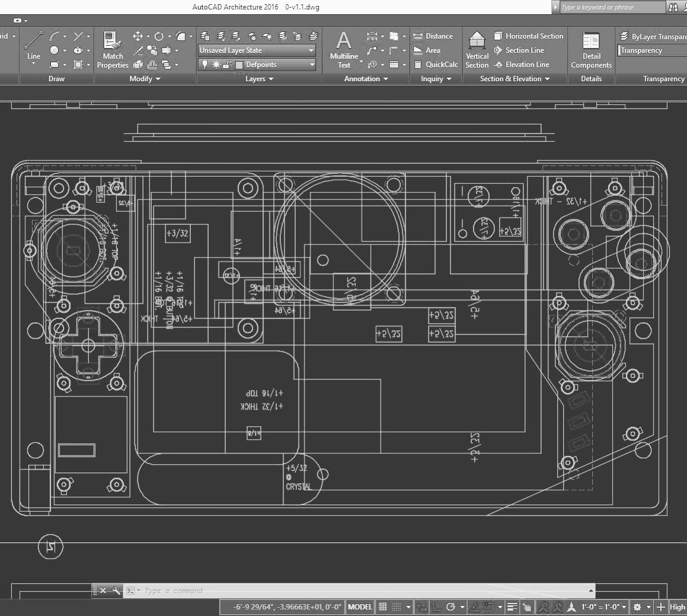This screenshot has width=687, height=616.
Task: Open the Detail Components tool
Action: click(x=591, y=50)
